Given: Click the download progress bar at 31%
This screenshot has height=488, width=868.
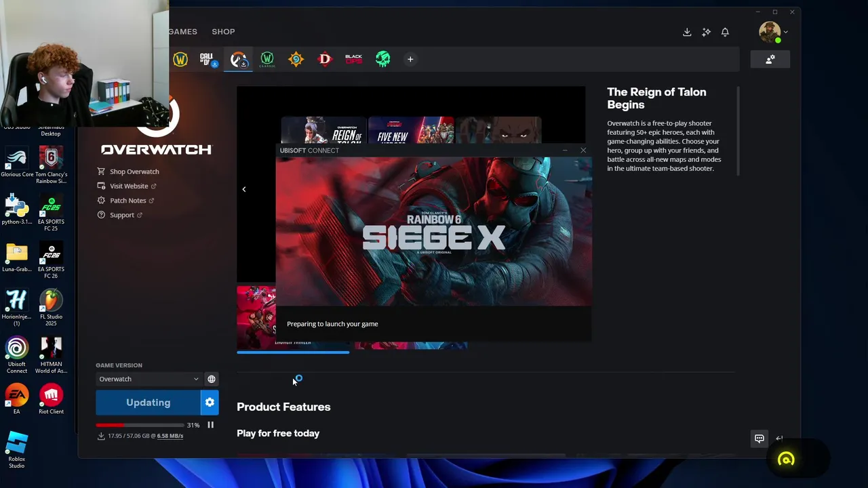Looking at the screenshot, I should [140, 425].
